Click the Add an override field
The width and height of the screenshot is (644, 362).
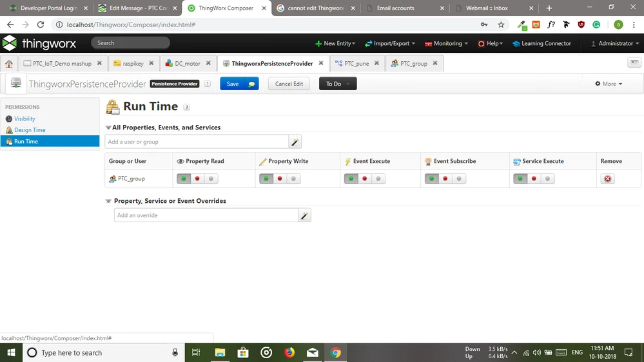point(206,216)
